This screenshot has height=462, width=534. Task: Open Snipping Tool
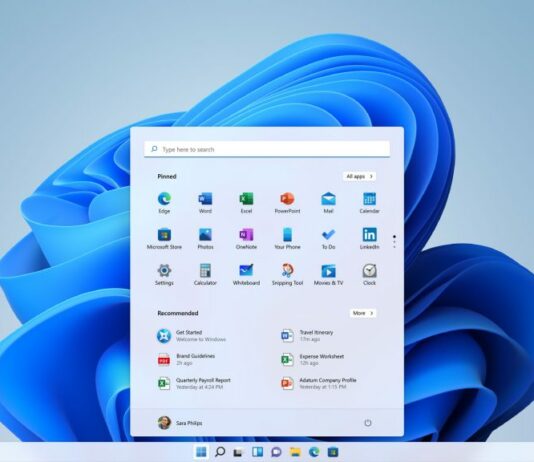[287, 275]
